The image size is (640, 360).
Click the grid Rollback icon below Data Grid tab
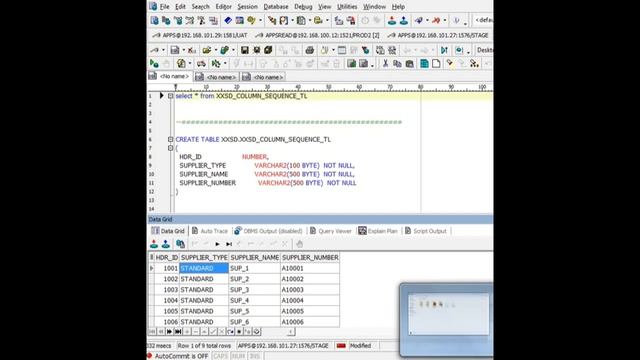tap(165, 244)
